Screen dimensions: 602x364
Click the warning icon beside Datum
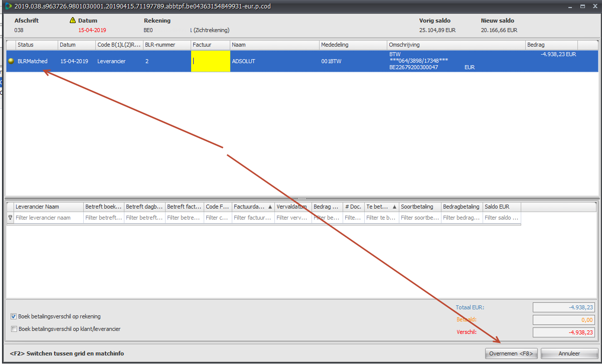coord(73,21)
